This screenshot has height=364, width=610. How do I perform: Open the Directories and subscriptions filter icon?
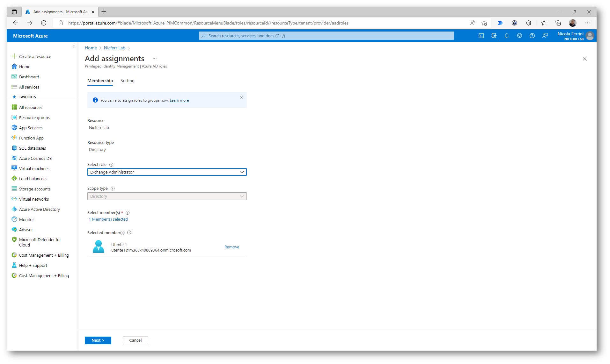(x=494, y=36)
